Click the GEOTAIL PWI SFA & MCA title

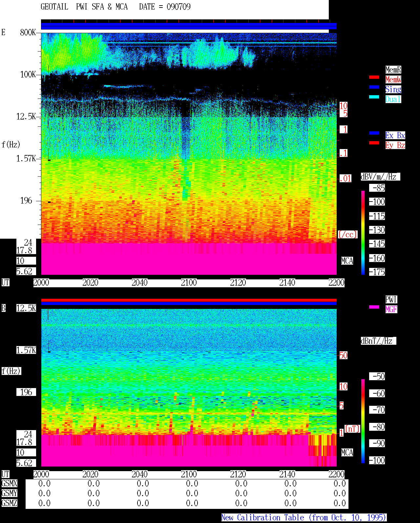coord(84,7)
